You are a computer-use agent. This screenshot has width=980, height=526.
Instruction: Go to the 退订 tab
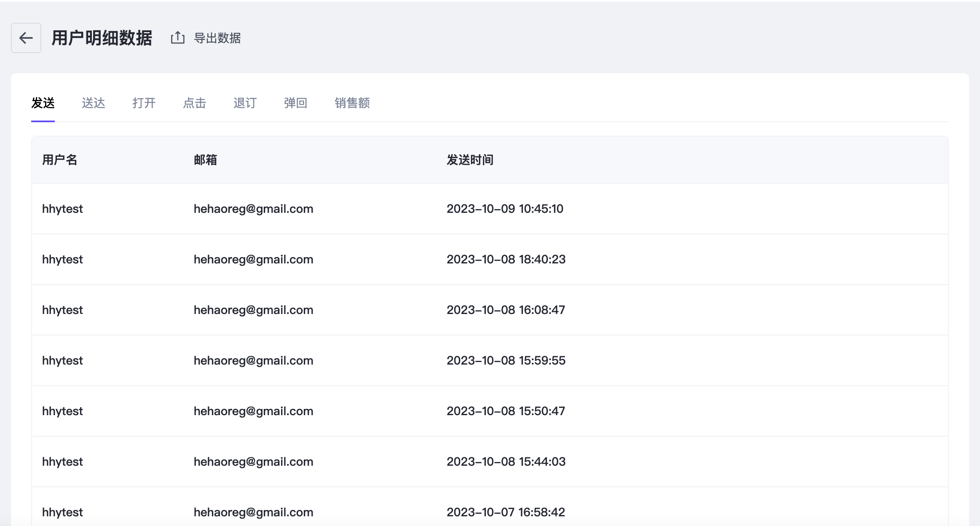pyautogui.click(x=245, y=103)
